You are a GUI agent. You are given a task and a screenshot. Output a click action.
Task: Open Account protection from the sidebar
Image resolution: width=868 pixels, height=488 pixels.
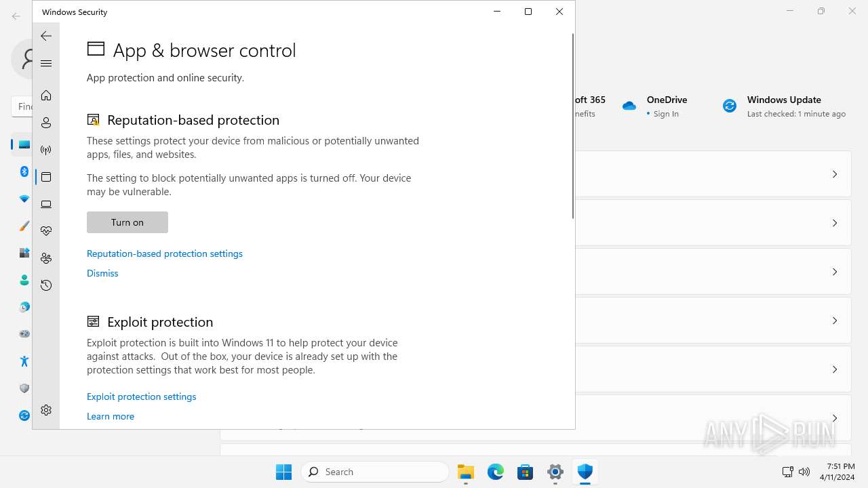pyautogui.click(x=46, y=123)
